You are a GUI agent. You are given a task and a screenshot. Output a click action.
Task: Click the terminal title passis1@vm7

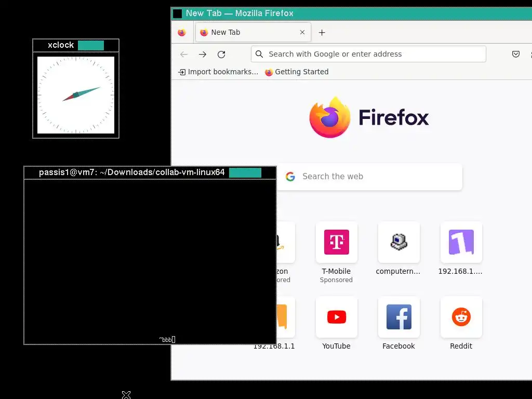131,172
